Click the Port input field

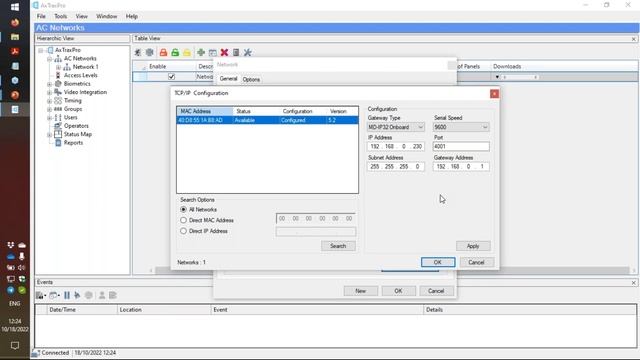[x=461, y=147]
